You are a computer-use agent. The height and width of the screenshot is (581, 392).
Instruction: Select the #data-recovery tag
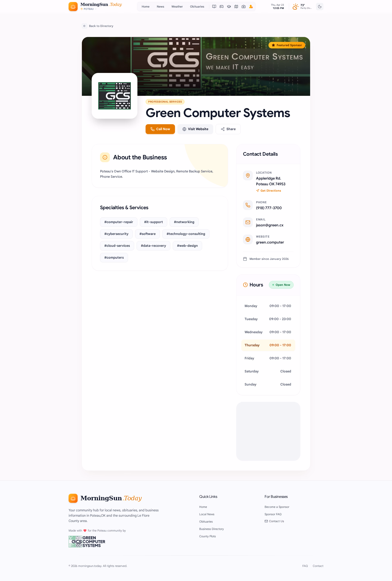(x=153, y=246)
